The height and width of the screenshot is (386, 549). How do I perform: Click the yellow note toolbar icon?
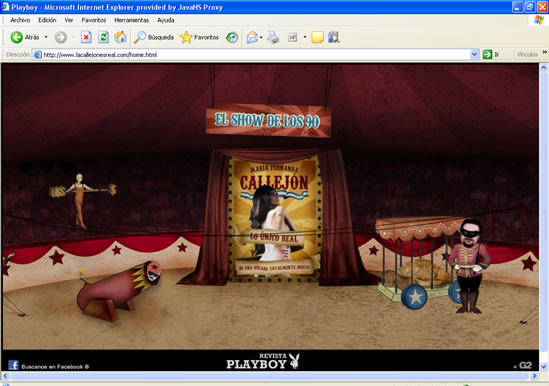pyautogui.click(x=317, y=37)
